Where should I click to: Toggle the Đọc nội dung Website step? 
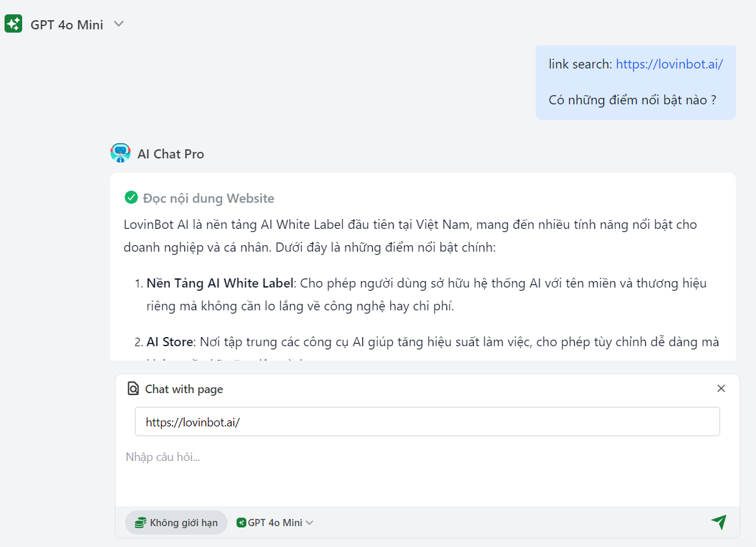click(209, 198)
